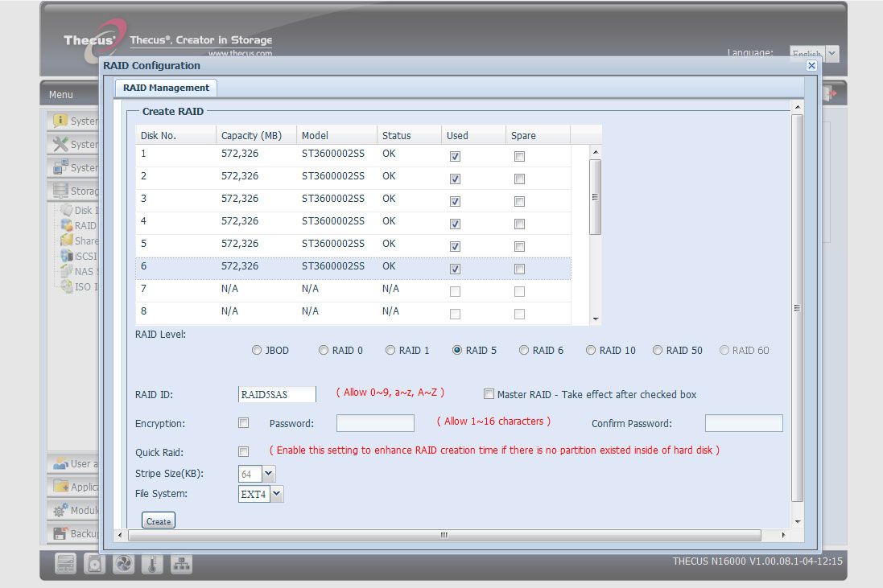The image size is (883, 588).
Task: Select RAID 50 level
Action: pyautogui.click(x=657, y=350)
